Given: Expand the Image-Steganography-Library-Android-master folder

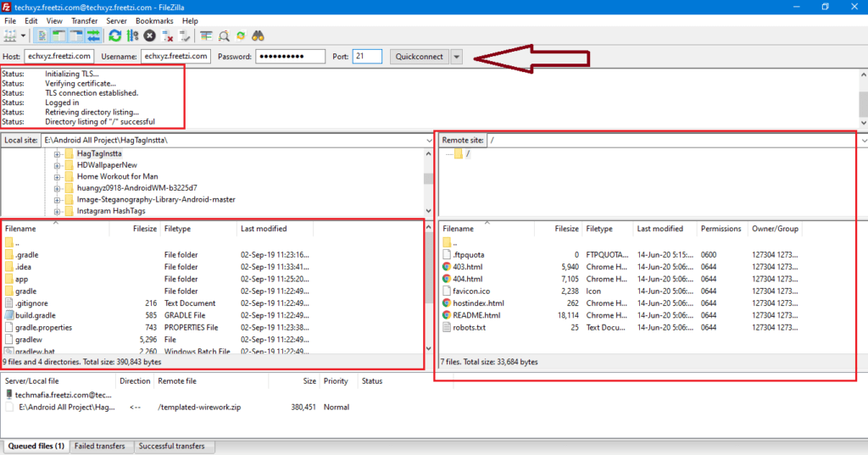Looking at the screenshot, I should (57, 200).
